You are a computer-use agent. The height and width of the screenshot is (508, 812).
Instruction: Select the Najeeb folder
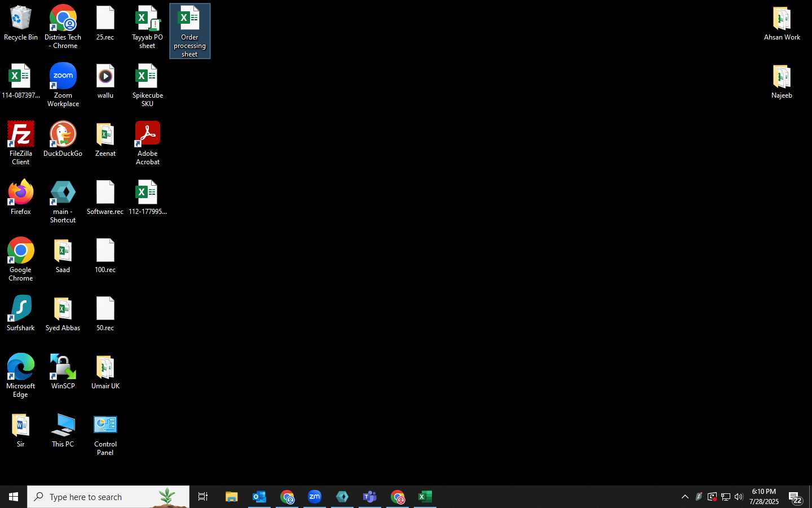[x=782, y=82]
